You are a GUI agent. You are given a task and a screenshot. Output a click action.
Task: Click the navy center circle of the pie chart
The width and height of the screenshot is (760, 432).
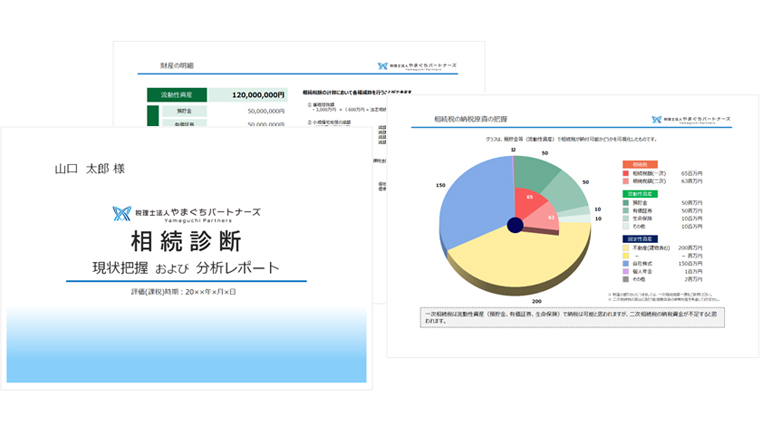click(x=515, y=225)
